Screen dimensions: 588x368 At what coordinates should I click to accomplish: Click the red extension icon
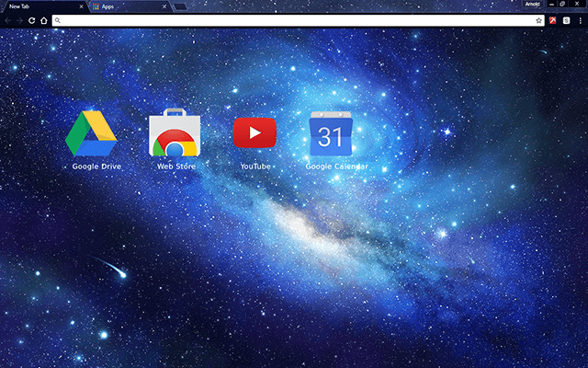(x=553, y=20)
